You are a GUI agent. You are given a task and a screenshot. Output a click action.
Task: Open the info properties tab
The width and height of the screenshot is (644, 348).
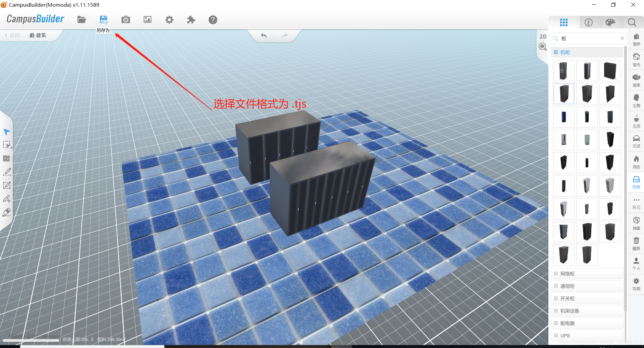coord(589,22)
